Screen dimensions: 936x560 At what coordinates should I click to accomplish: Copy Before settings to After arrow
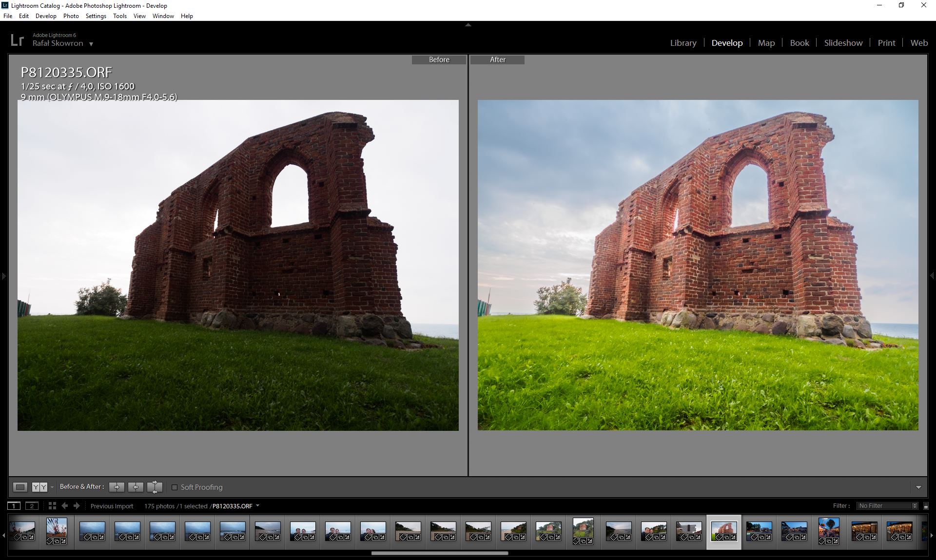[117, 487]
